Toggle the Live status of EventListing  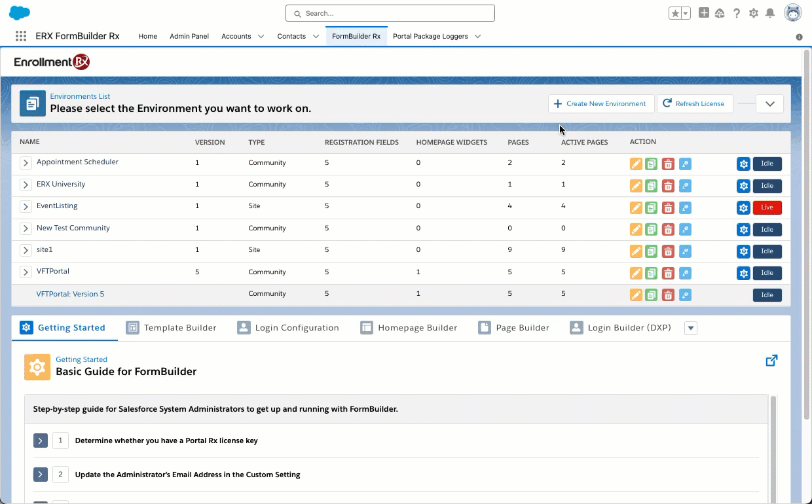767,207
